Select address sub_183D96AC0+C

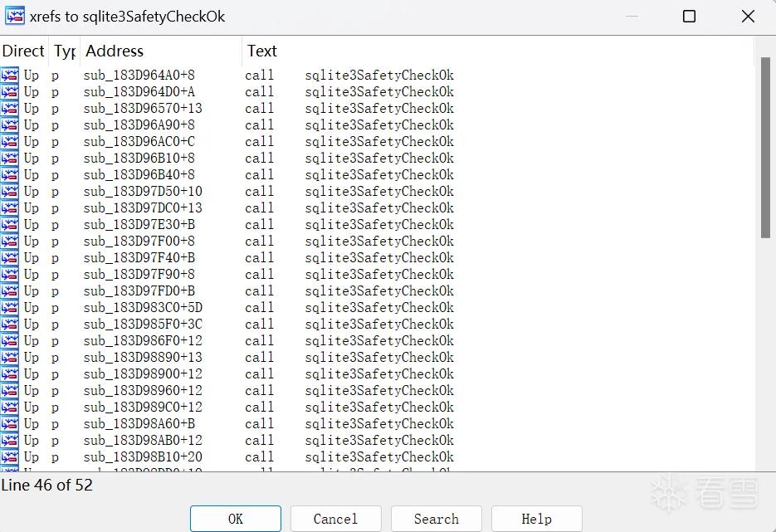click(x=139, y=142)
